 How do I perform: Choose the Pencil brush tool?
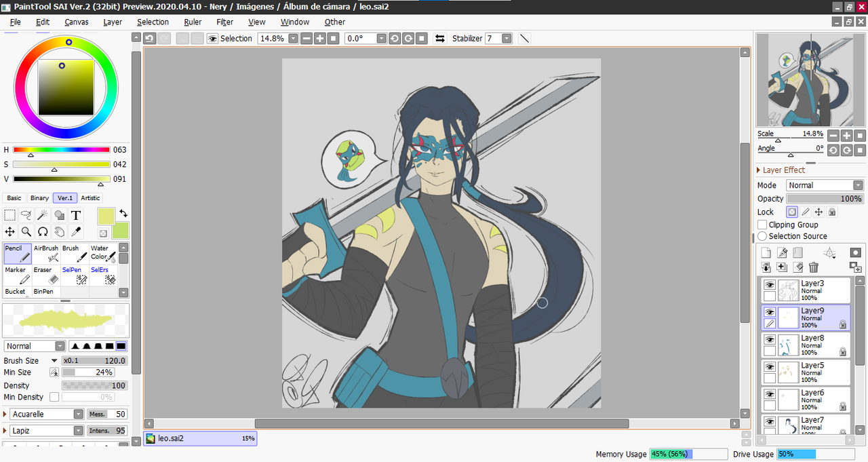[x=17, y=253]
